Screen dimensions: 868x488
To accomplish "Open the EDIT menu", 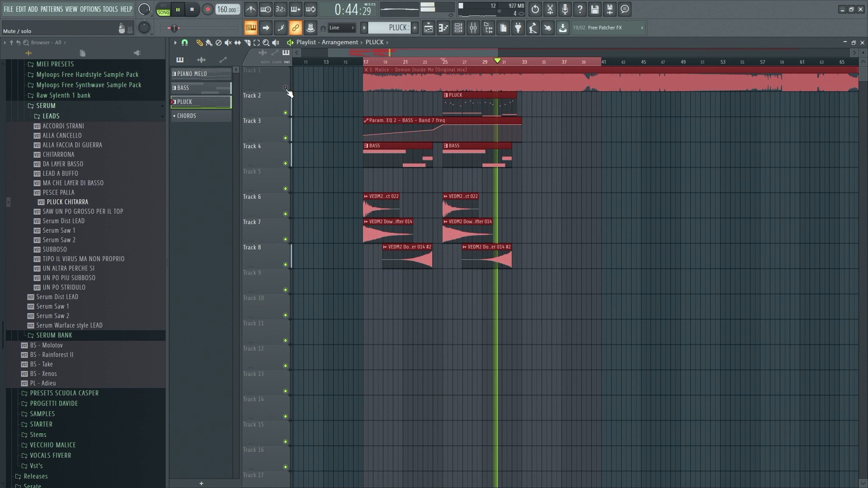I will 21,9.
